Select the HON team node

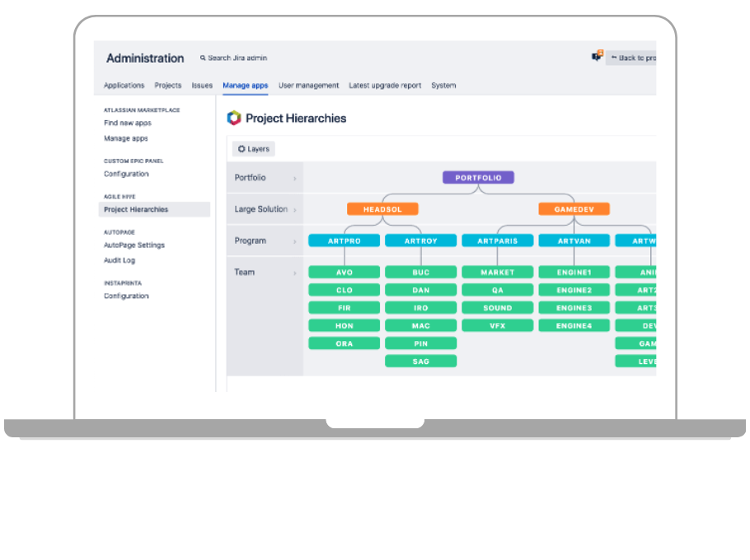pos(345,326)
